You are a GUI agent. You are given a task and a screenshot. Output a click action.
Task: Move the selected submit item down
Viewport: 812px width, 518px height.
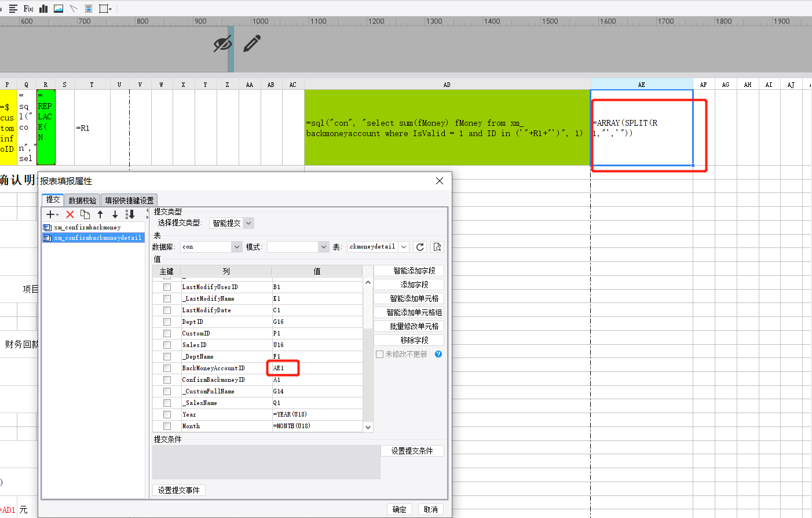pos(115,214)
